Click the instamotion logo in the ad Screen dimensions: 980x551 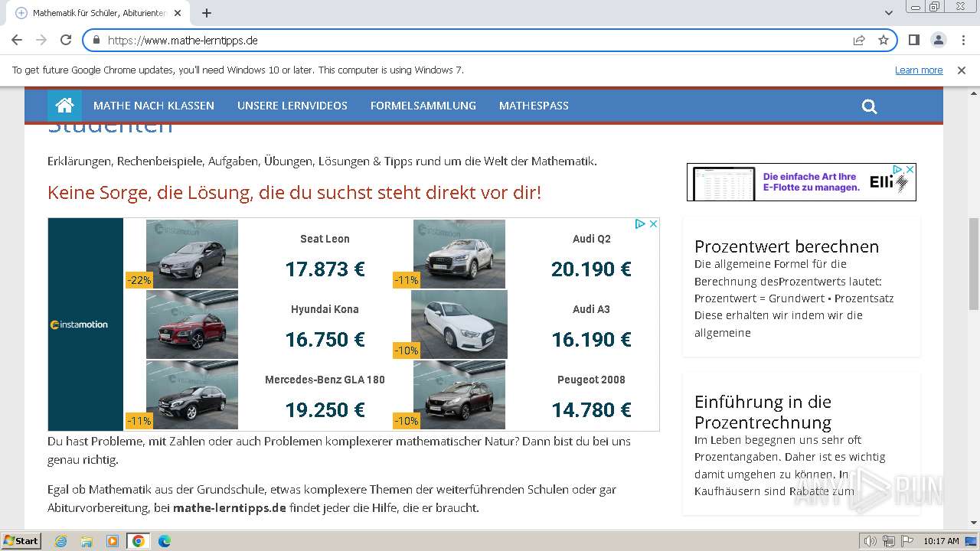pyautogui.click(x=79, y=324)
